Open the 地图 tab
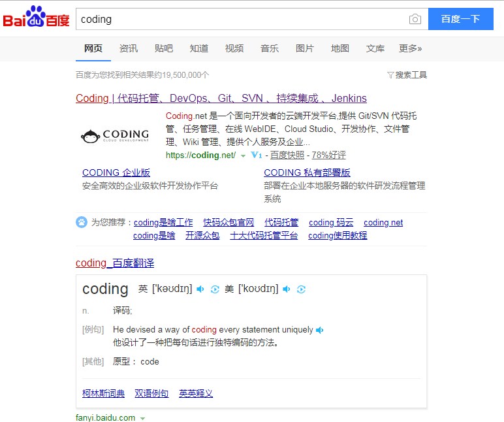504x422 pixels. pos(340,48)
